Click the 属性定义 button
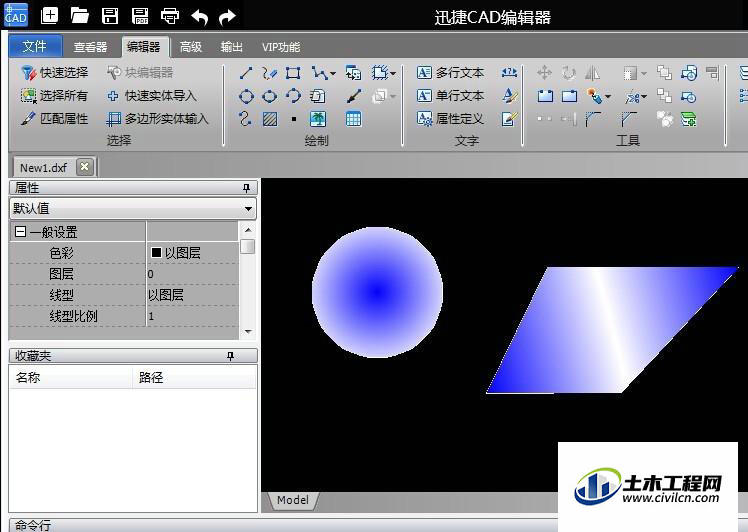Image resolution: width=748 pixels, height=532 pixels. tap(451, 118)
